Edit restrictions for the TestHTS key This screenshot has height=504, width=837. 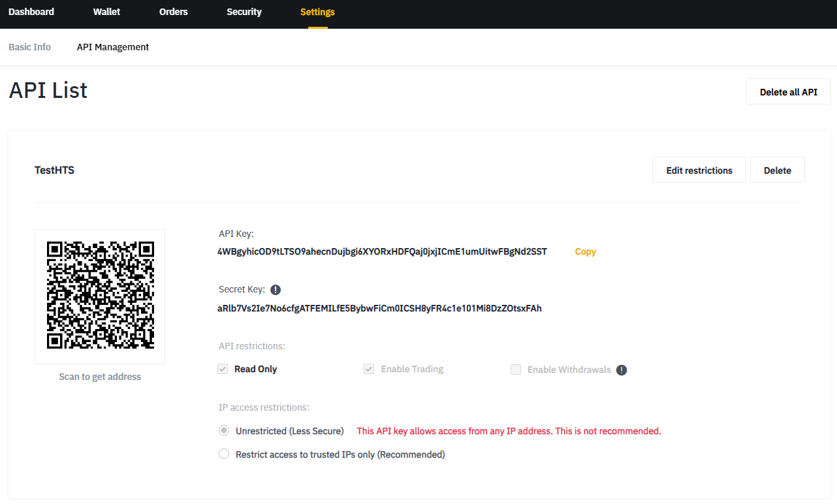[x=699, y=170]
